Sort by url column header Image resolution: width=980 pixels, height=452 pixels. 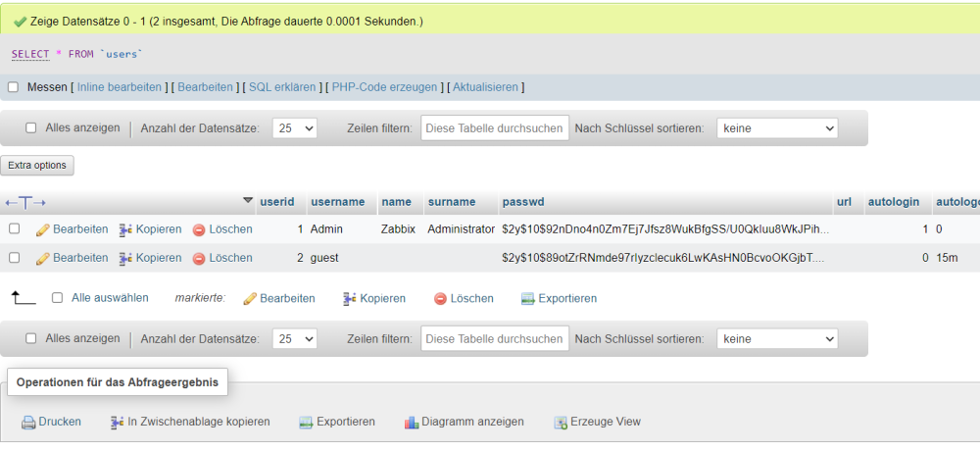pyautogui.click(x=844, y=202)
